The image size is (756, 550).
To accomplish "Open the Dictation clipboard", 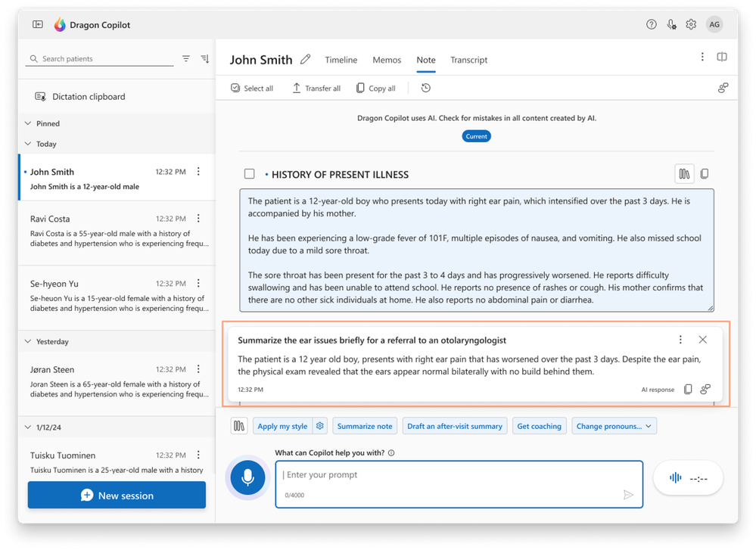I will [x=80, y=96].
